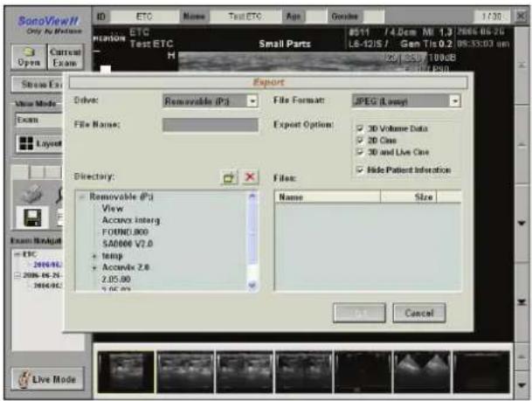
Task: Click the previous-image up arrow on right bar
Action: (x=522, y=144)
